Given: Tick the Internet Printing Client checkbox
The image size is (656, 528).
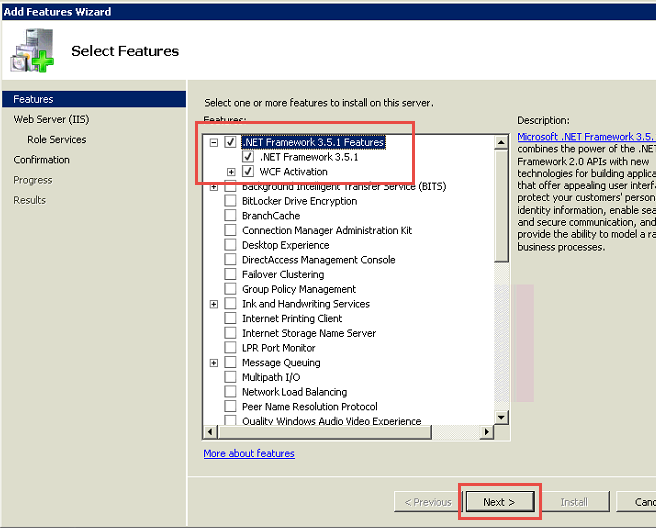Looking at the screenshot, I should pos(230,318).
